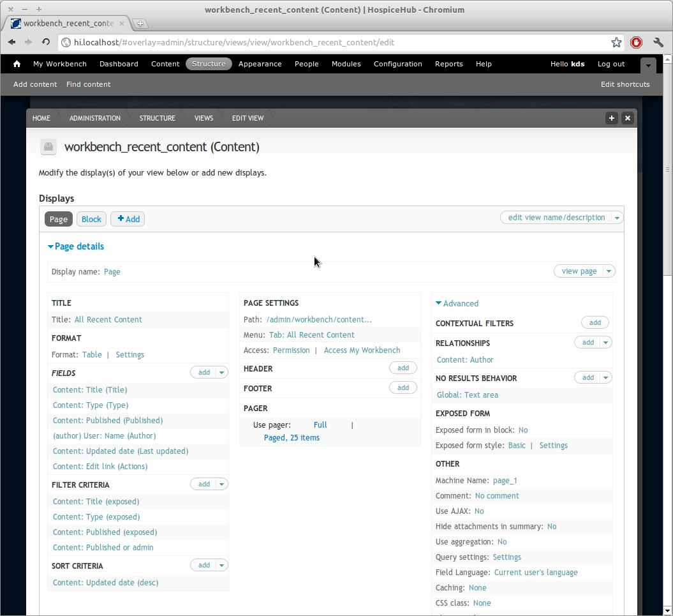Viewport: 673px width, 616px height.
Task: Click the Edit shortcuts link
Action: (x=625, y=84)
